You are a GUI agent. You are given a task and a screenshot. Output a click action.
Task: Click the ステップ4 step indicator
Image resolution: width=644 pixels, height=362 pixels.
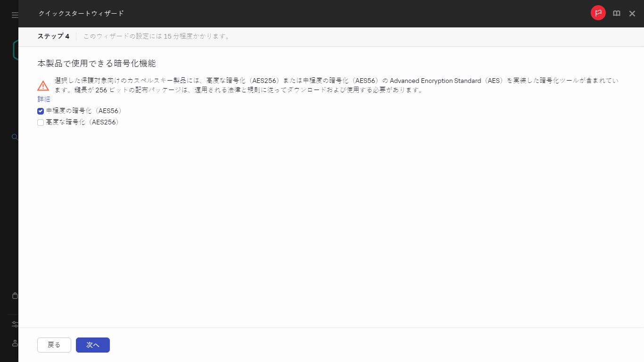click(x=53, y=36)
